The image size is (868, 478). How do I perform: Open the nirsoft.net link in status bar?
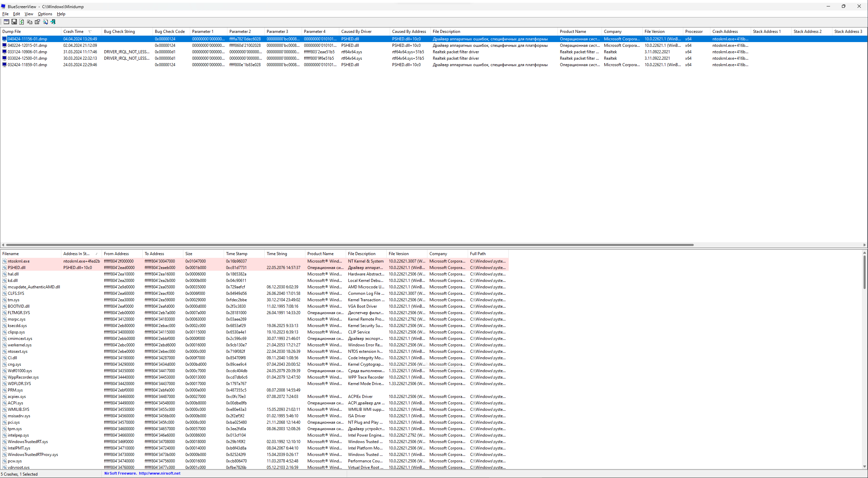point(160,473)
